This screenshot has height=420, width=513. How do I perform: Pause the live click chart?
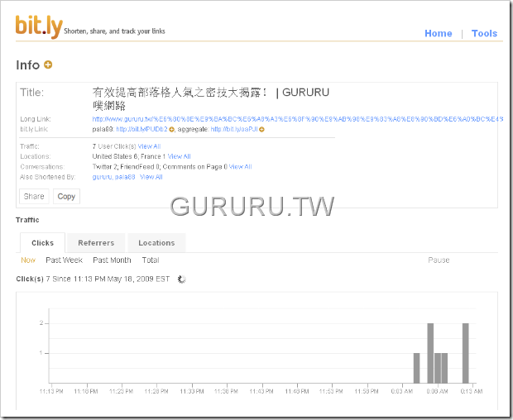pos(439,260)
